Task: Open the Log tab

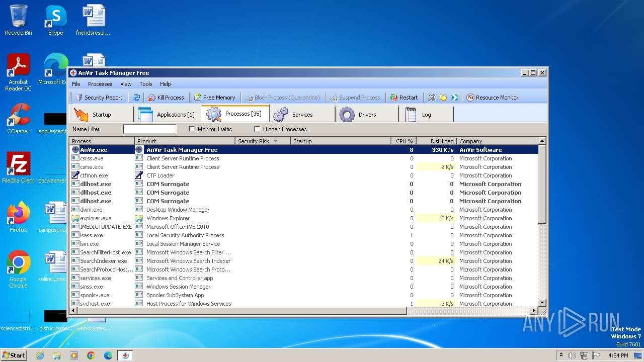Action: pos(426,114)
